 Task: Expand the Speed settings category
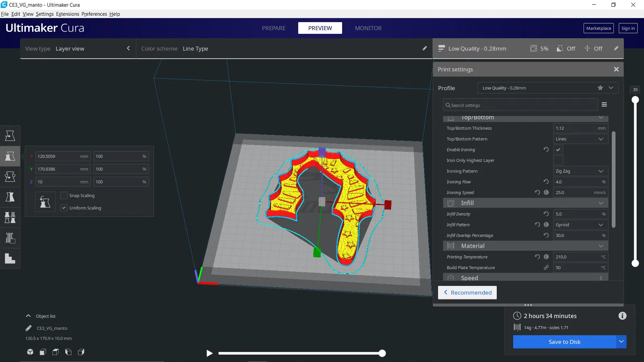point(526,278)
